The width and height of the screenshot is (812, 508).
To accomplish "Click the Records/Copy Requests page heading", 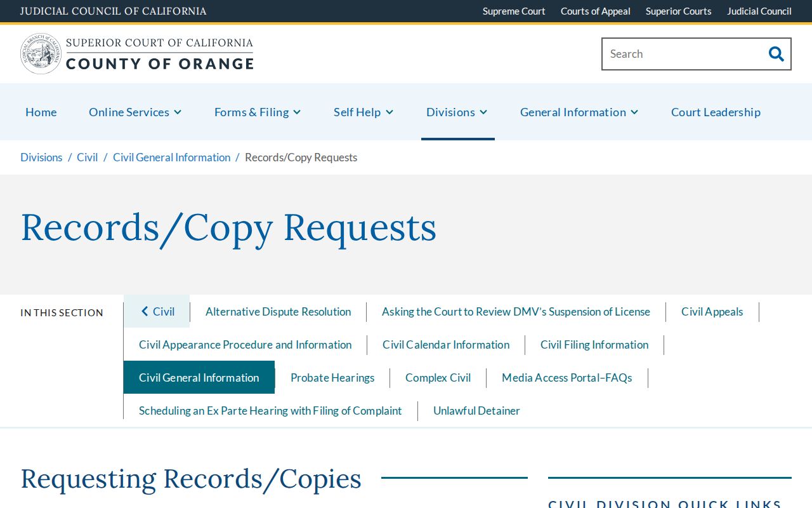I will coord(228,227).
